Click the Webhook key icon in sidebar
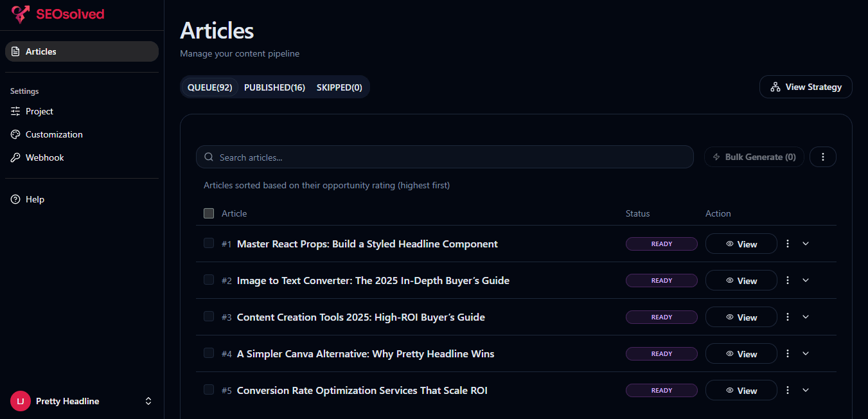This screenshot has height=419, width=868. point(15,157)
